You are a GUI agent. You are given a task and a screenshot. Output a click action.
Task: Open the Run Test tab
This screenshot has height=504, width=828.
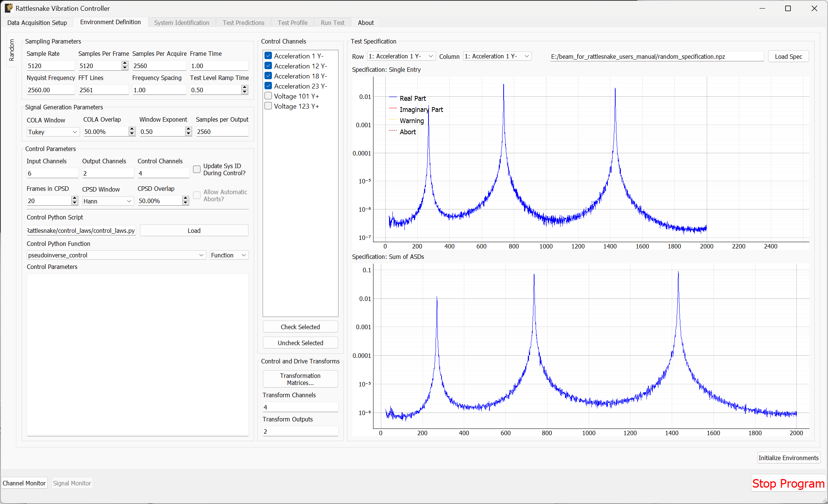click(x=332, y=22)
